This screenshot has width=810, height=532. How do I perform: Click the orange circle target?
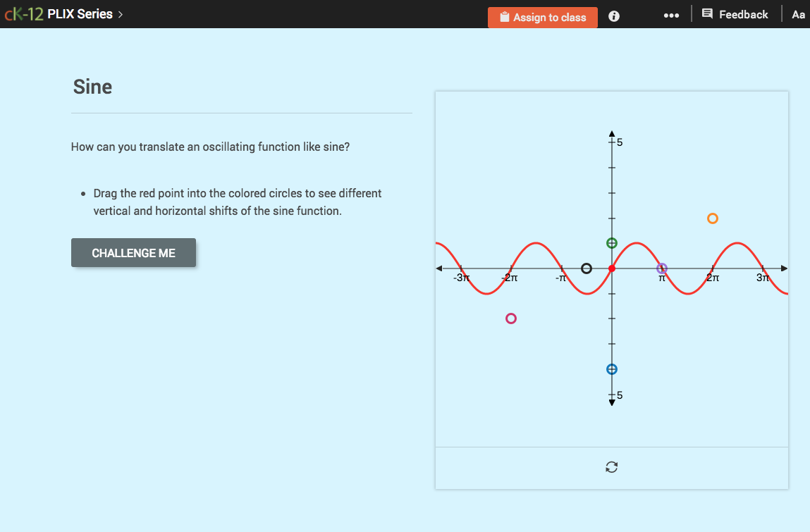click(x=712, y=218)
